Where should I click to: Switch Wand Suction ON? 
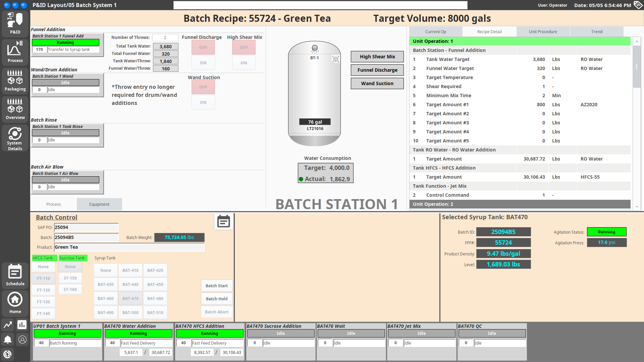pyautogui.click(x=203, y=103)
